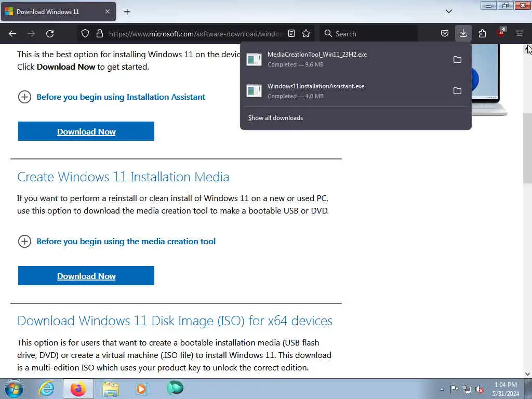Click the muted volume tray icon
The height and width of the screenshot is (399, 532).
tap(480, 390)
